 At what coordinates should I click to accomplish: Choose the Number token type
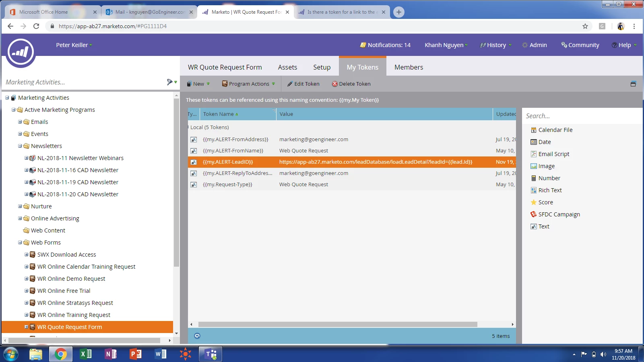[x=545, y=178]
